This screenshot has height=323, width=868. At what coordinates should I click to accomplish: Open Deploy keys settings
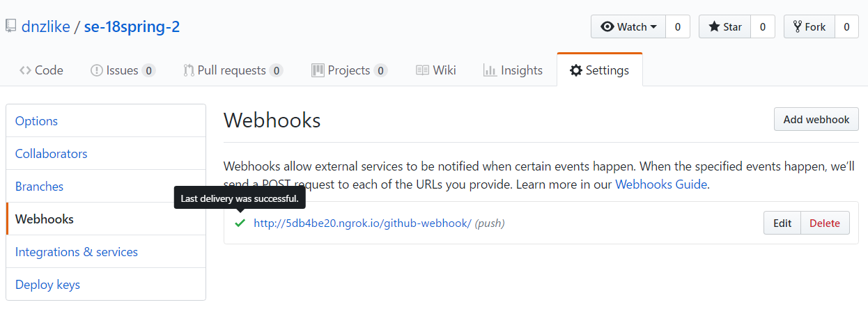(x=106, y=285)
